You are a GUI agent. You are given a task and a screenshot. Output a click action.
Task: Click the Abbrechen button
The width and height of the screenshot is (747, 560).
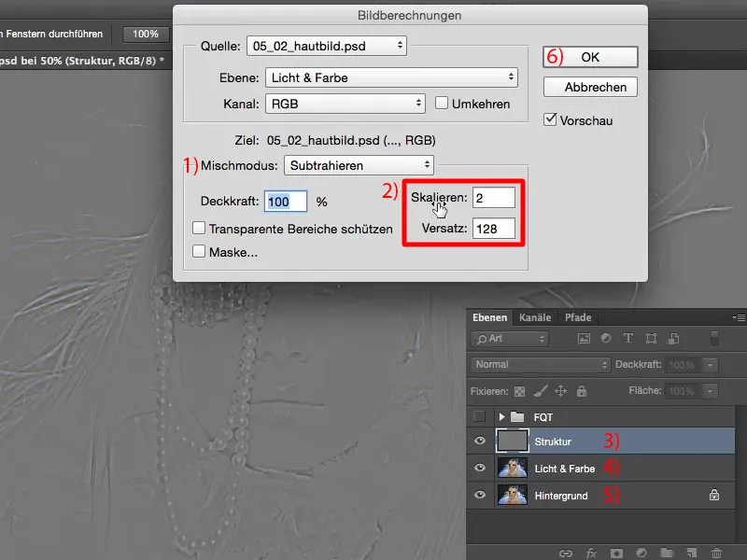[590, 87]
